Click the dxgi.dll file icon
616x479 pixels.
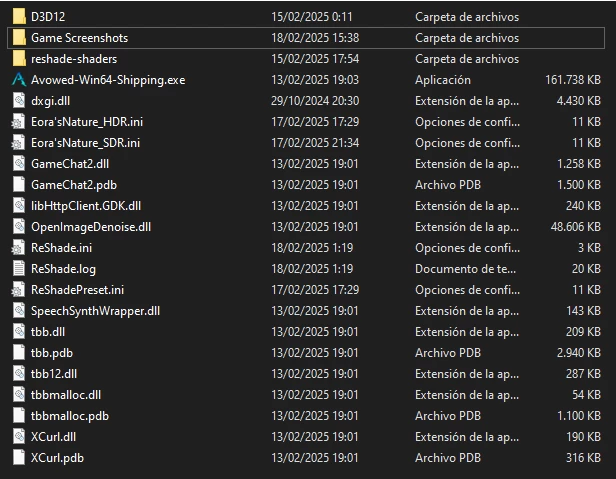pos(19,101)
